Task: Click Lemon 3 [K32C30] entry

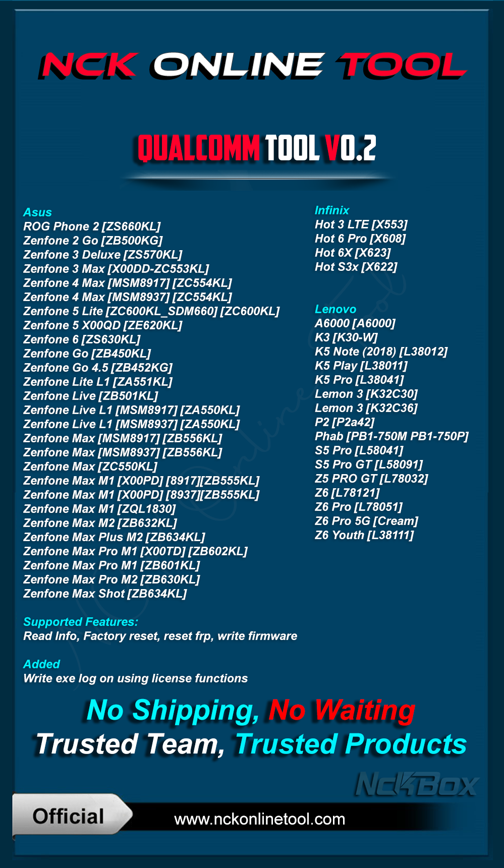Action: (366, 394)
